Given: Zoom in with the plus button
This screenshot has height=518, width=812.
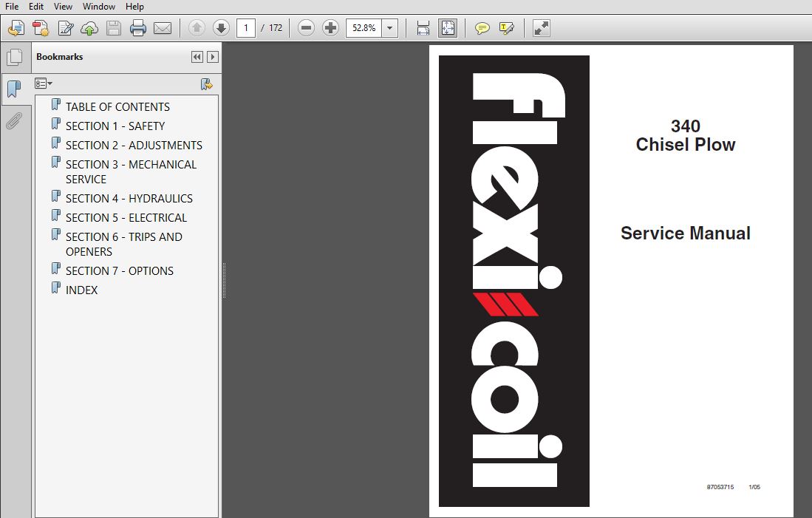Looking at the screenshot, I should 330,28.
